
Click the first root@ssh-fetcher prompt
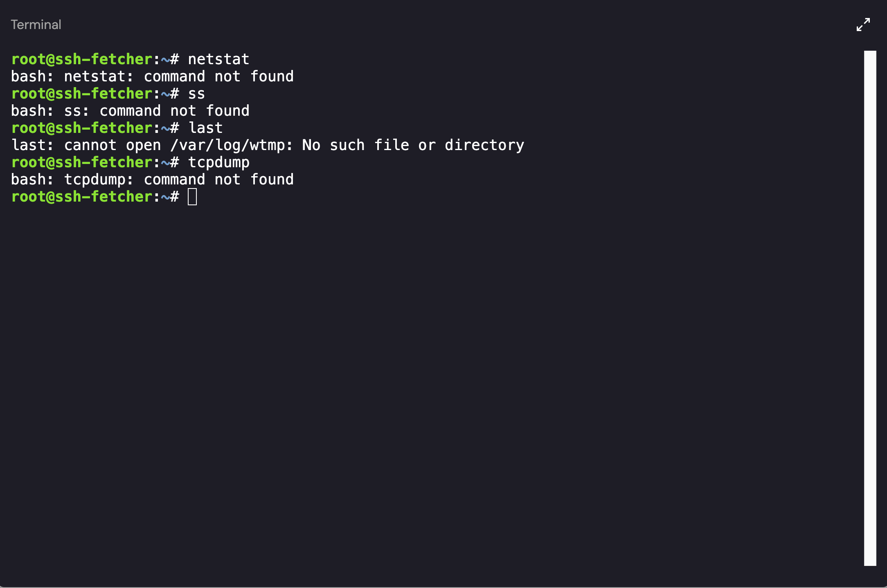82,59
